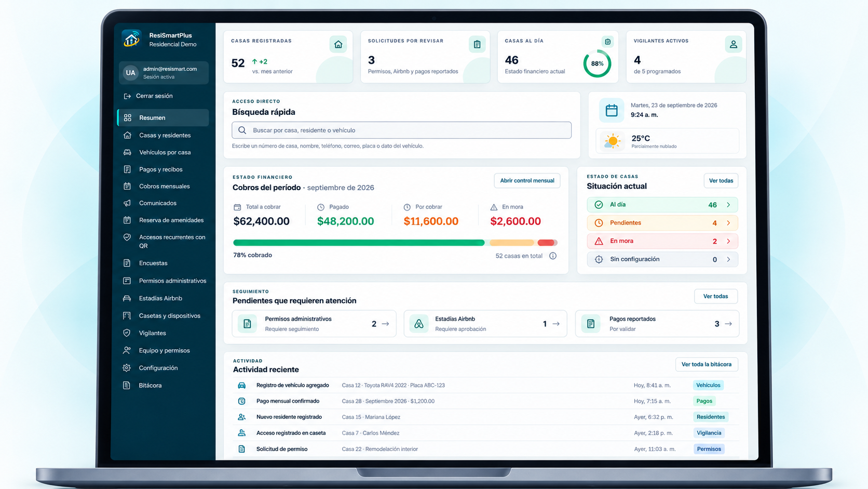Expand the Pendientes row chevron
The image size is (868, 489).
728,223
